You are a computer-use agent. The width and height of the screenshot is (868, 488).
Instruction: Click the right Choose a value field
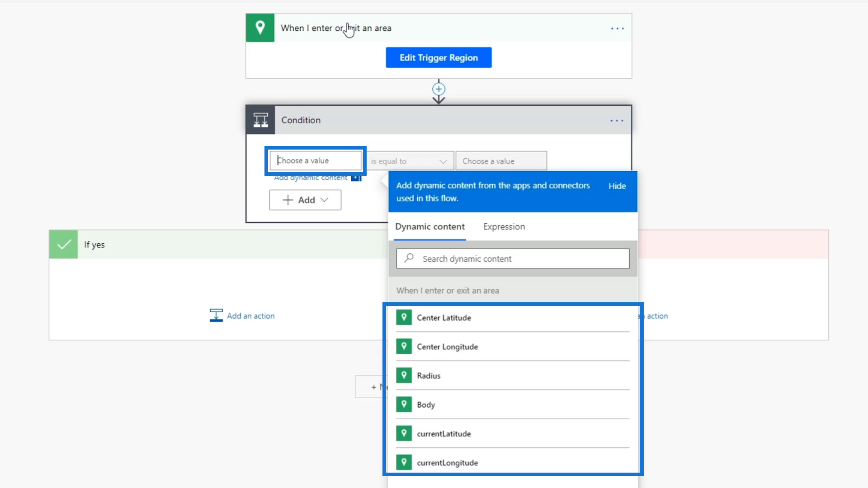(x=501, y=161)
